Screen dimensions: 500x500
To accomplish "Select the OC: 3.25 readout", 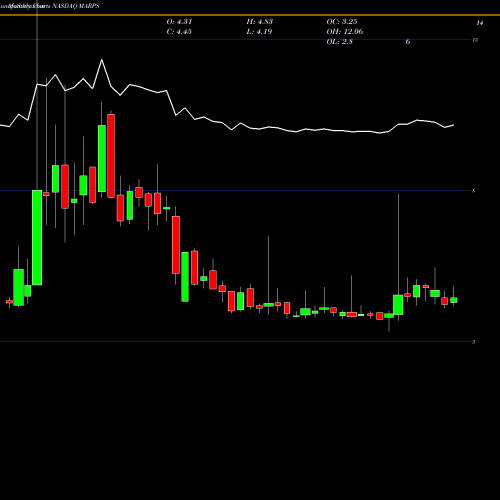I will pyautogui.click(x=342, y=22).
